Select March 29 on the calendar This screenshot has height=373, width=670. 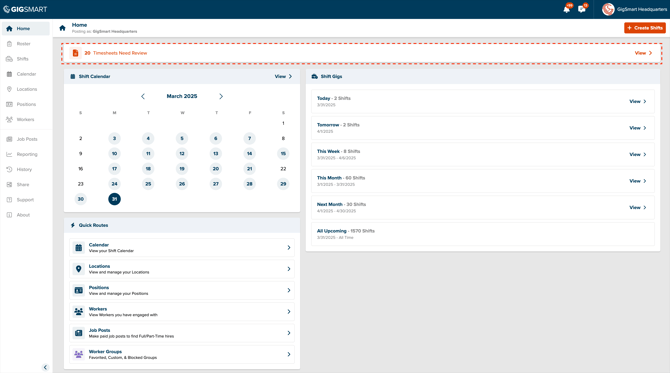point(283,184)
